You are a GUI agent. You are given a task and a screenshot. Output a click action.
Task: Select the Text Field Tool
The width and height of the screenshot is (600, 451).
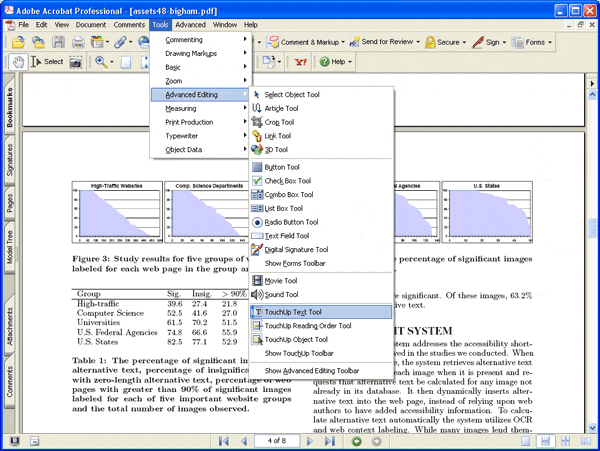pos(321,236)
